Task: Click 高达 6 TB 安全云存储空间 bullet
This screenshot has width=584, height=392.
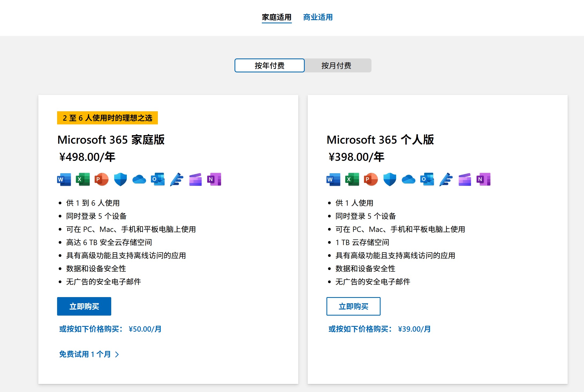Action: (x=109, y=242)
